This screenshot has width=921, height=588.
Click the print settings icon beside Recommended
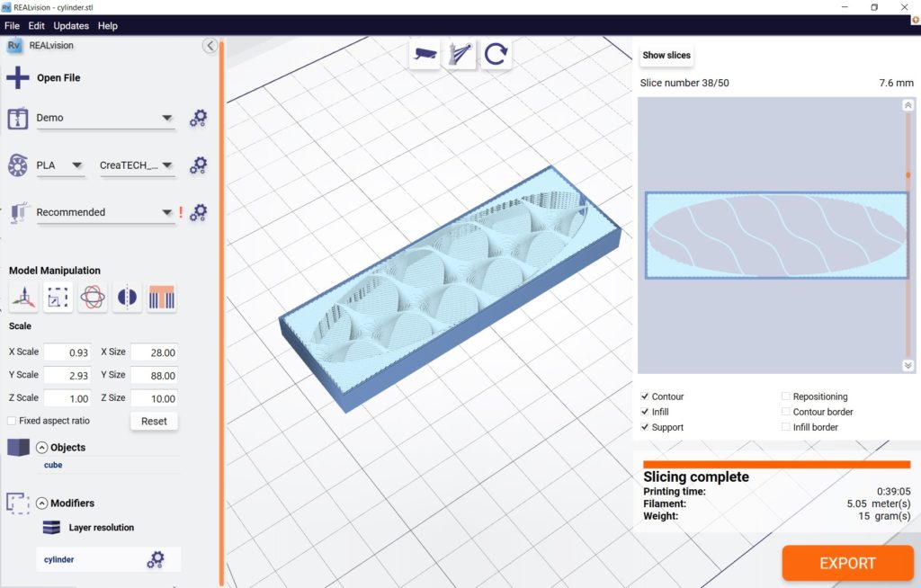19,212
